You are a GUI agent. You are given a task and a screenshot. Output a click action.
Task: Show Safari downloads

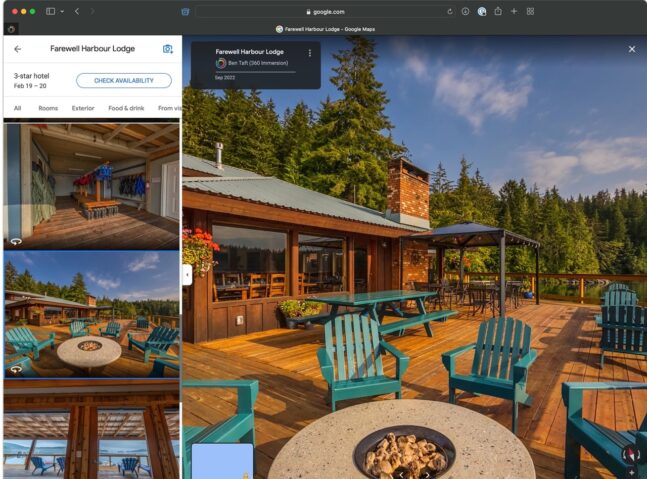click(465, 12)
